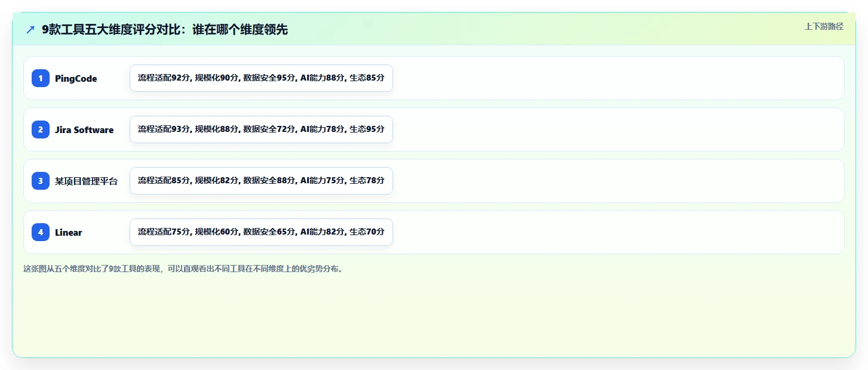This screenshot has width=868, height=370.
Task: Click the PingCode score box starting 流程适配92分
Action: pyautogui.click(x=261, y=78)
